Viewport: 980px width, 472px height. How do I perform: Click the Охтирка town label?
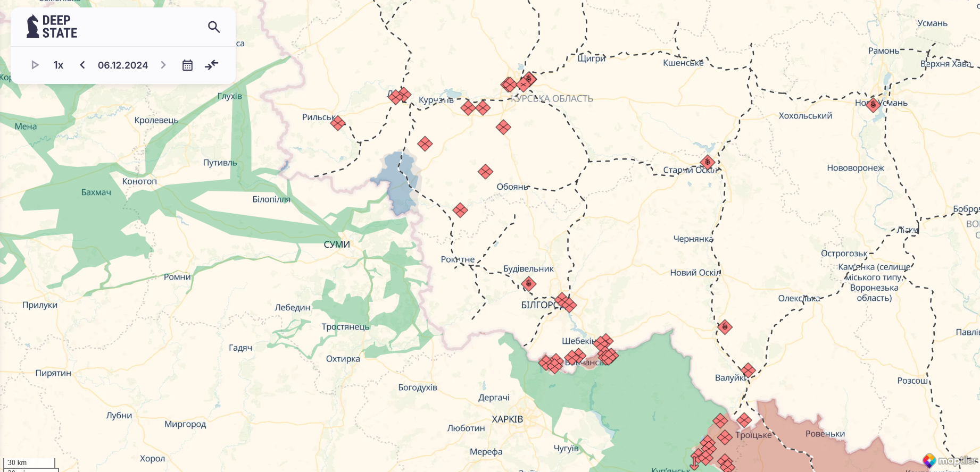[343, 359]
